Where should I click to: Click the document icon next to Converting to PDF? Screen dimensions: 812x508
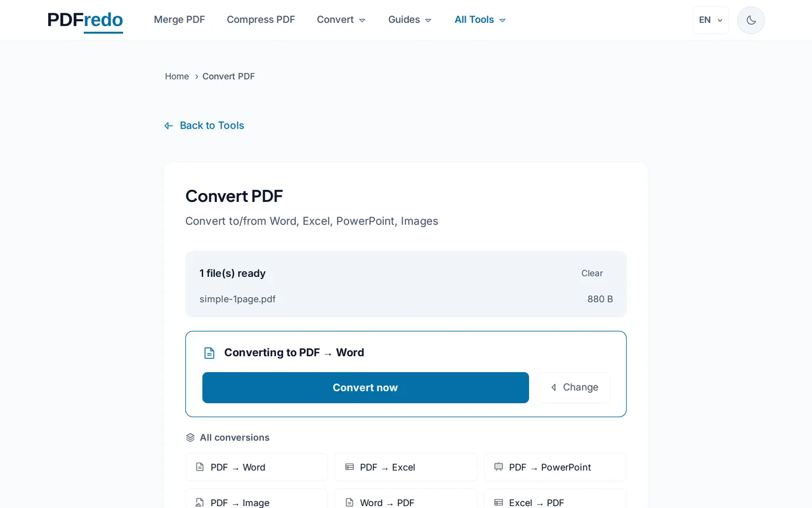[x=209, y=352]
